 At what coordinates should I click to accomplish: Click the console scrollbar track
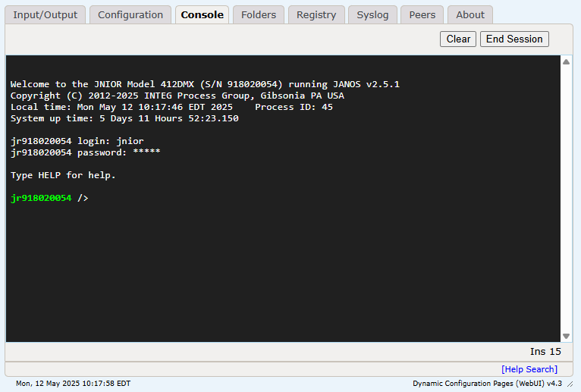pyautogui.click(x=566, y=197)
